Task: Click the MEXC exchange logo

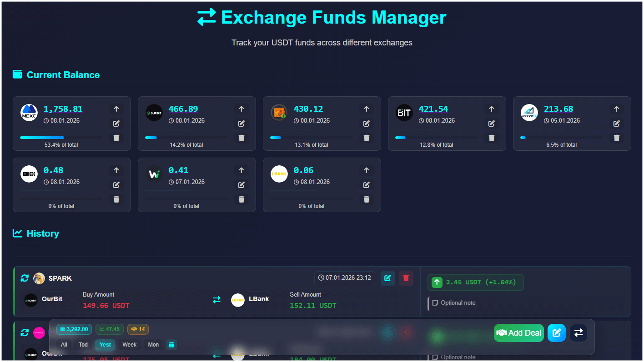Action: 29,112
